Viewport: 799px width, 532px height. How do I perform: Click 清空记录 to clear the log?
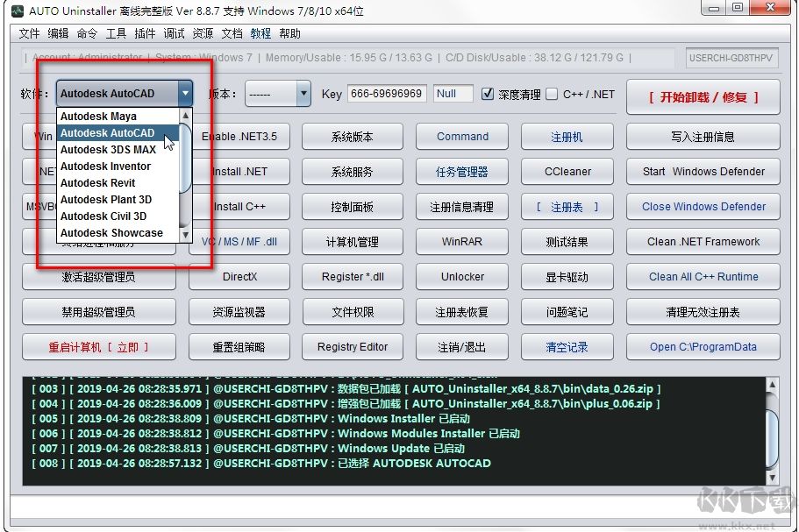[x=567, y=346]
